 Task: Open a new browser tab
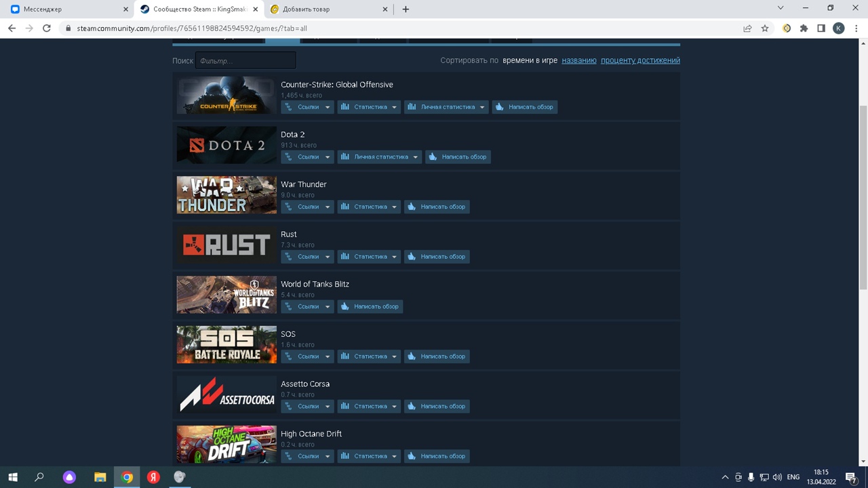coord(406,9)
